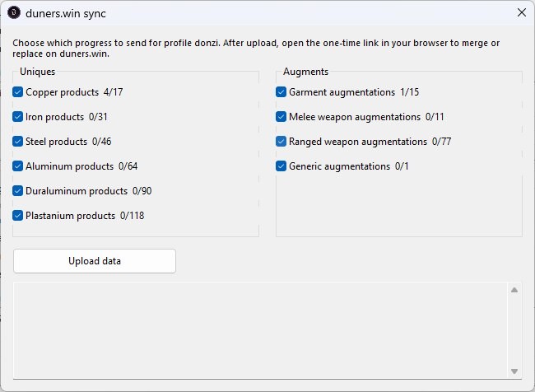Disable Ranged weapon augmentations checkbox

pyautogui.click(x=281, y=142)
